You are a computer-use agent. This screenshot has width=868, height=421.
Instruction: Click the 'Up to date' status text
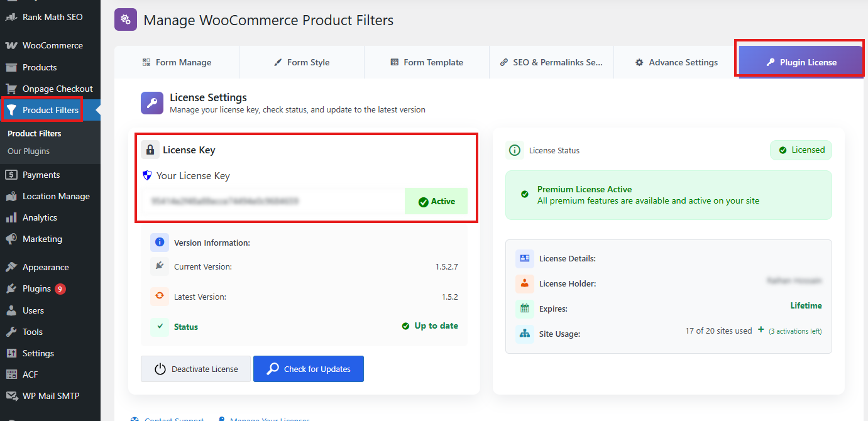pos(436,325)
